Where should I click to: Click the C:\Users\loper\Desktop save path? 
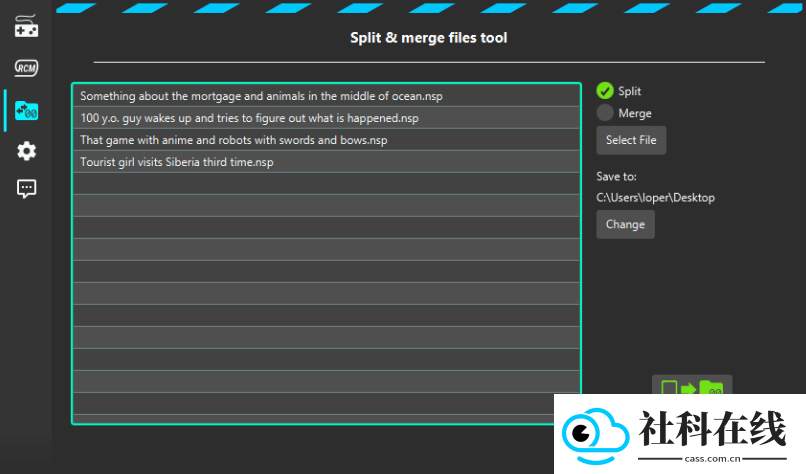coord(655,198)
